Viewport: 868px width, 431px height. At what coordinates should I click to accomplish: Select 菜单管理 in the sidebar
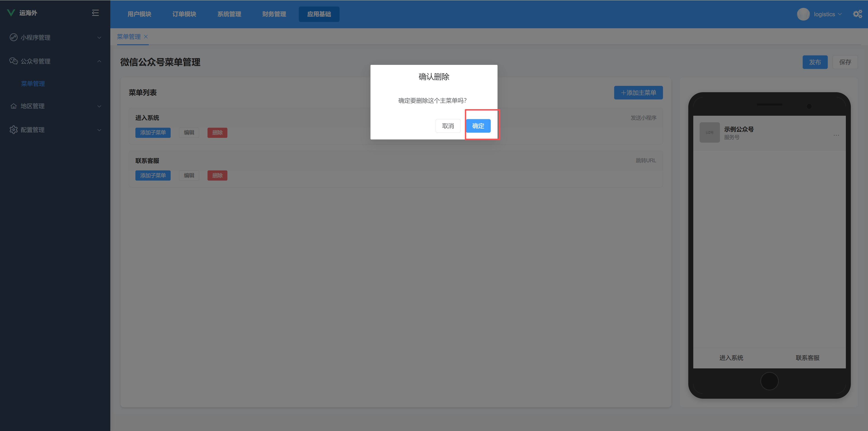(33, 84)
